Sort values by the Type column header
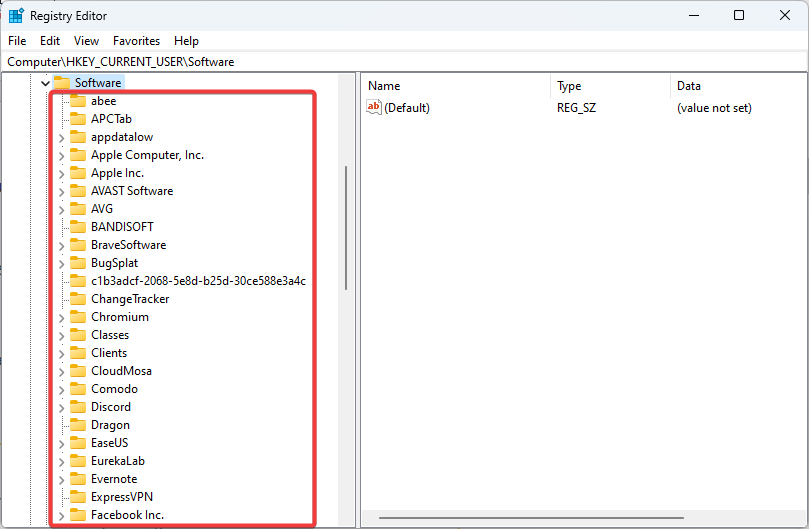This screenshot has height=529, width=809. [610, 86]
